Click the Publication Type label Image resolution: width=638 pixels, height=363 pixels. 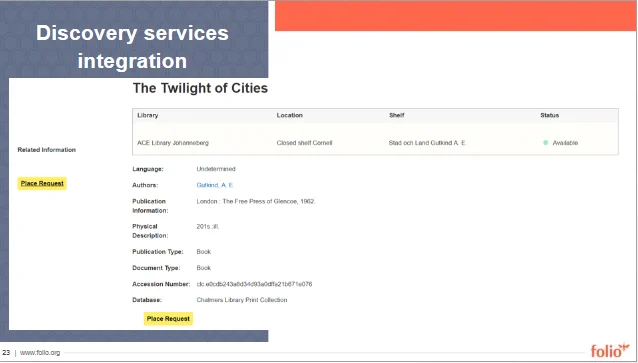(x=158, y=252)
